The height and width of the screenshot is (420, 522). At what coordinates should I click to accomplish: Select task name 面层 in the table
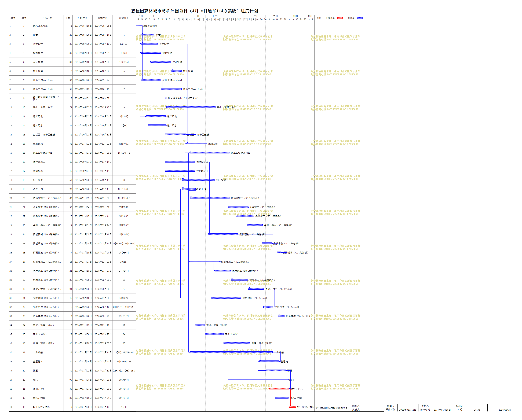35,371
